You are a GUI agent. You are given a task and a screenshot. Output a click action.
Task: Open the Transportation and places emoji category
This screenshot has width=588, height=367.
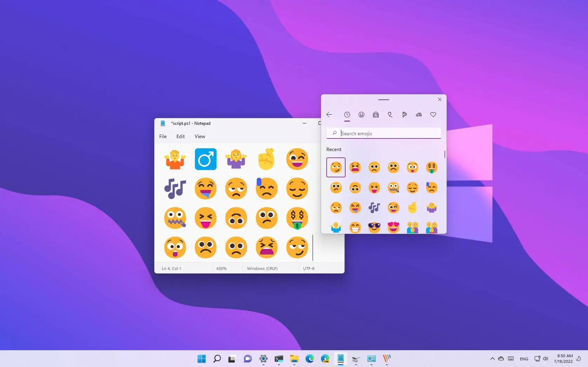point(419,115)
